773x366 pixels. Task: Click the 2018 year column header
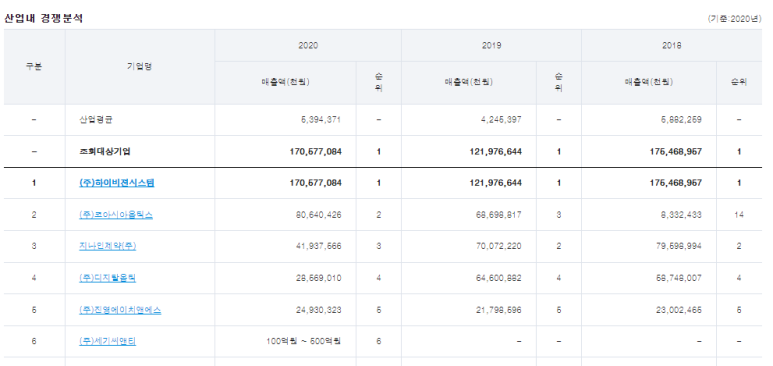tap(671, 45)
